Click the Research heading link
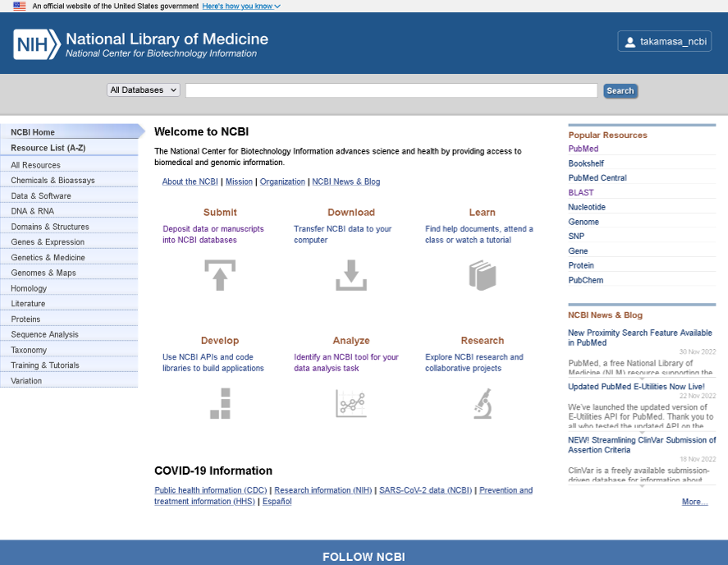This screenshot has height=565, width=728. click(x=483, y=341)
